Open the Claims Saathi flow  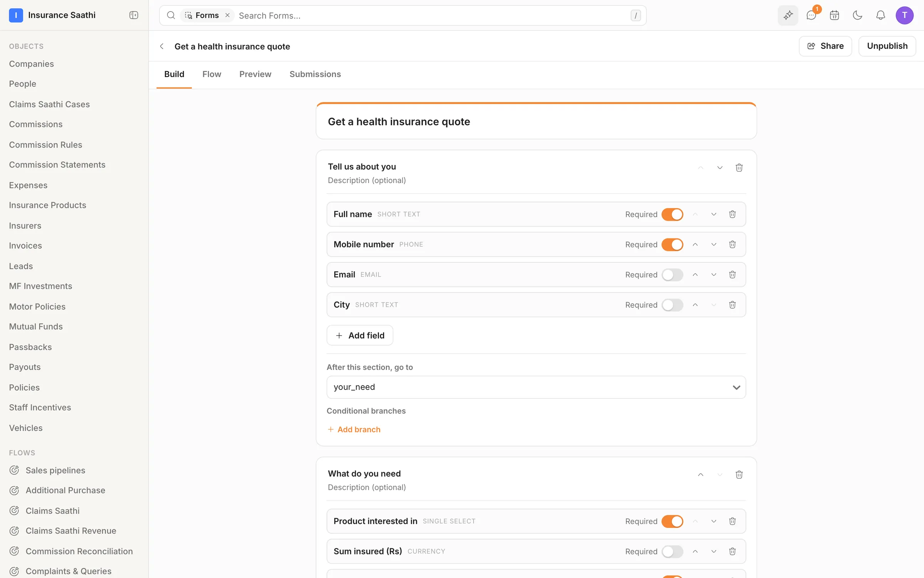point(52,511)
